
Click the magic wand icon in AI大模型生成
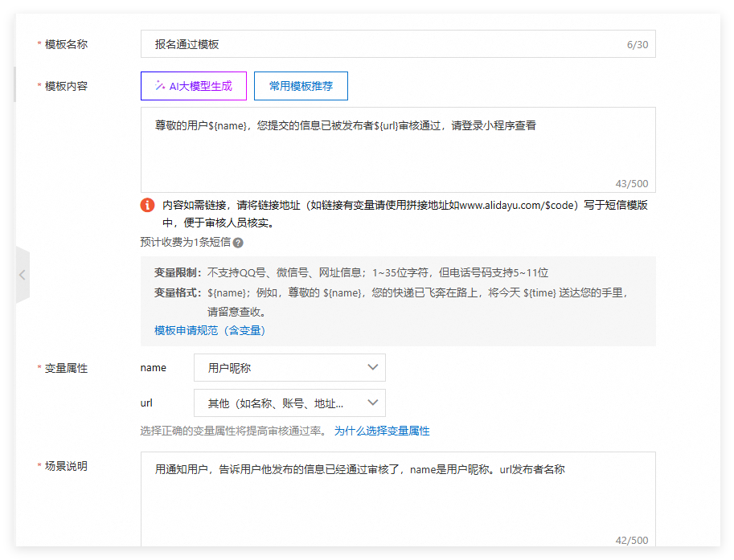point(160,86)
